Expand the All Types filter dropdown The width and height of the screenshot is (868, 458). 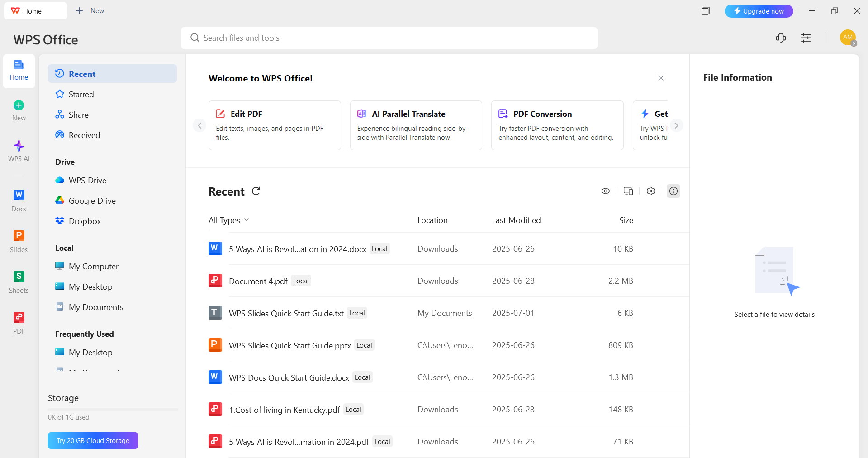pyautogui.click(x=229, y=220)
